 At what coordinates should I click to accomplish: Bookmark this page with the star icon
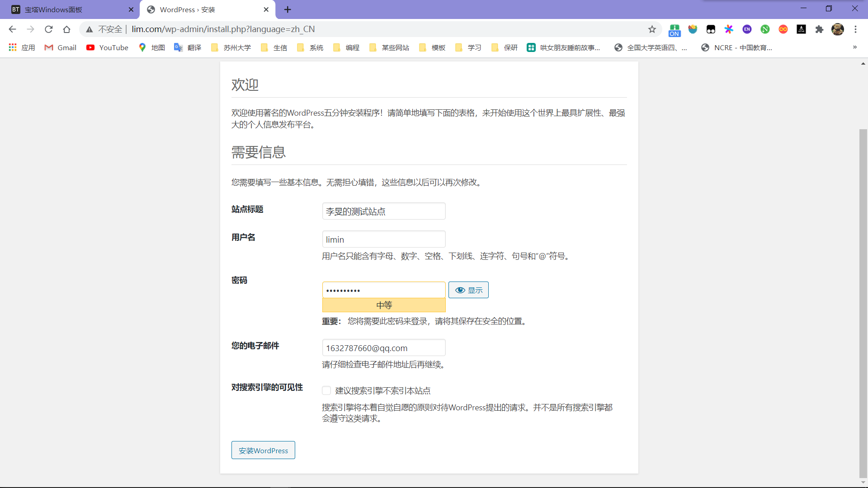coord(652,29)
